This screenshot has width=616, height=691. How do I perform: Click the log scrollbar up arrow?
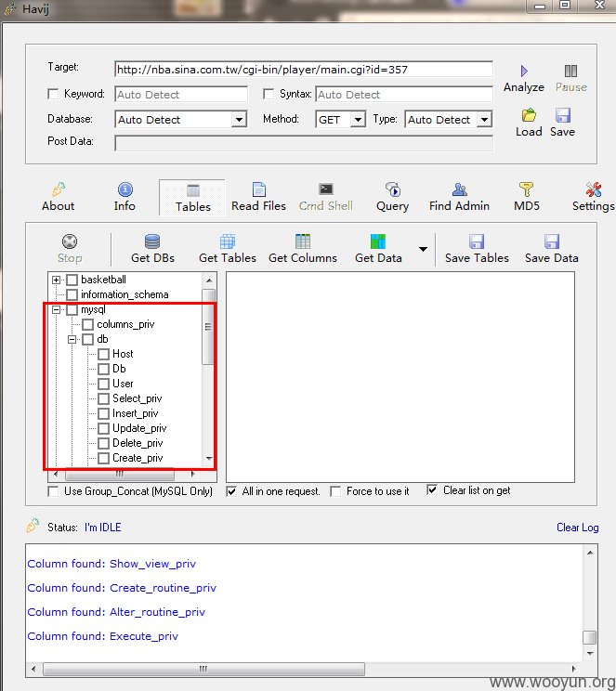click(x=590, y=553)
